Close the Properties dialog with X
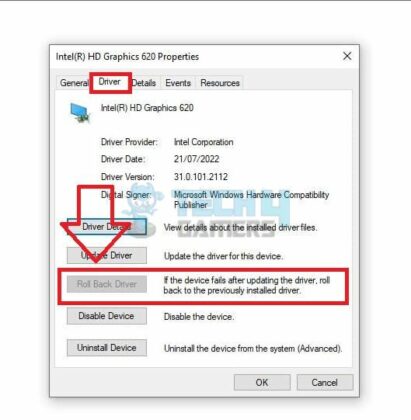 tap(347, 56)
